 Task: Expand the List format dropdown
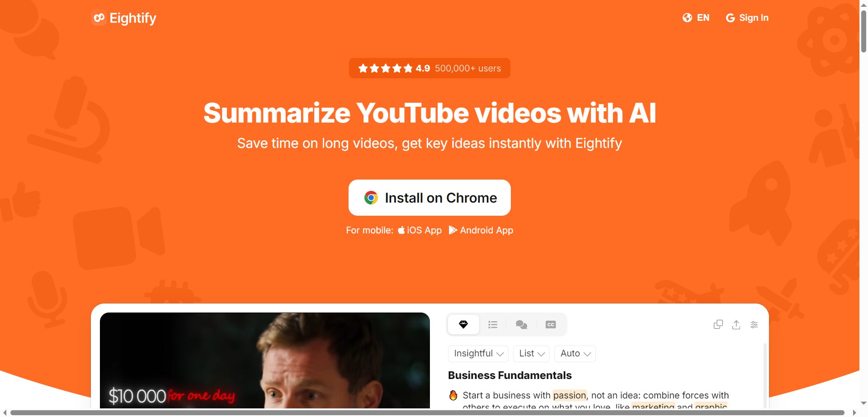point(531,354)
